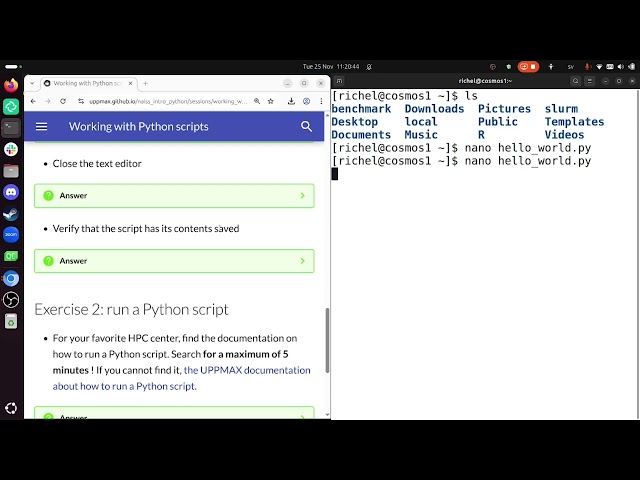Screen dimensions: 640x480
Task: Click the microphone indicator in the top bar
Action: [588, 67]
